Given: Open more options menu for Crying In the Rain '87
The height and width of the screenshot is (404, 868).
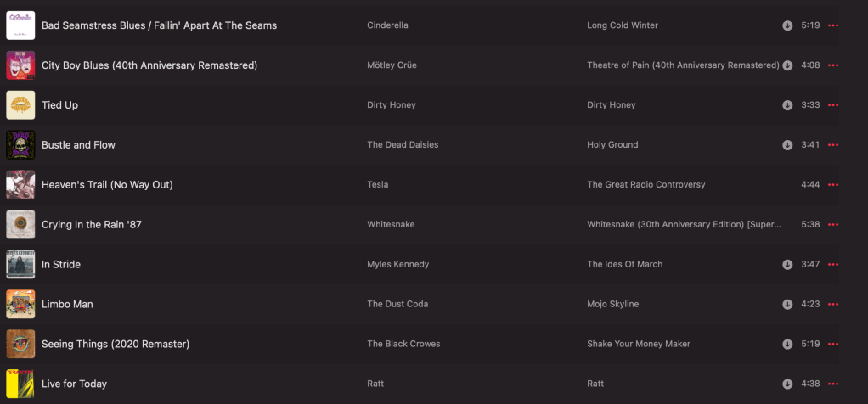Looking at the screenshot, I should 832,225.
